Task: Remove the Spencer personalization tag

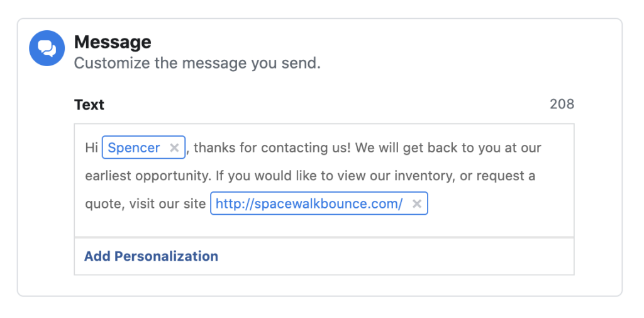Action: [x=174, y=148]
